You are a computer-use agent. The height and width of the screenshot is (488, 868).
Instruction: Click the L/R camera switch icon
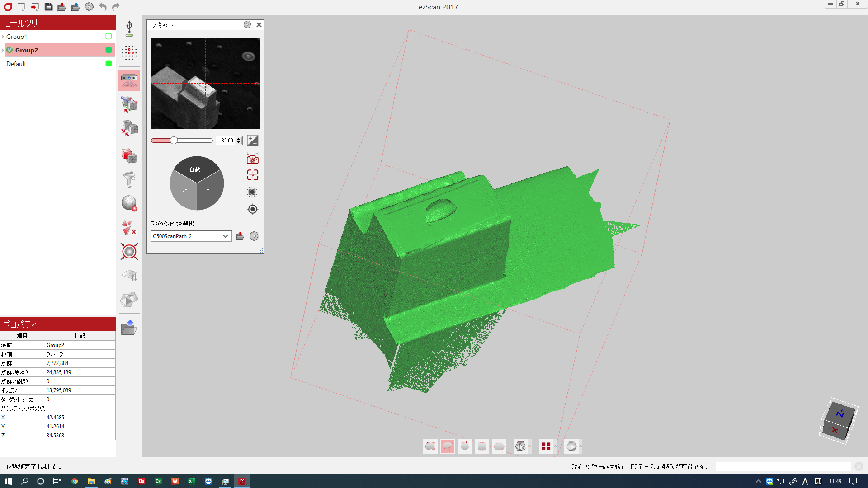tap(252, 158)
